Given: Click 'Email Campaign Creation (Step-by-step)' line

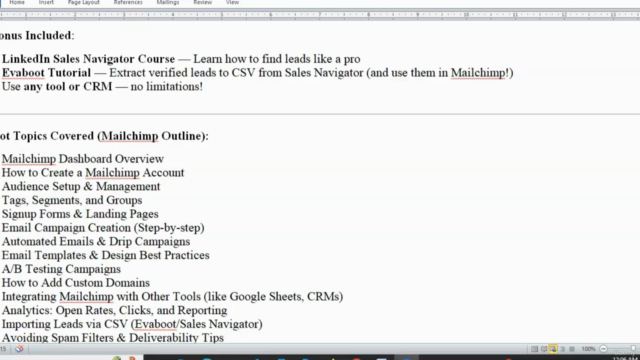Looking at the screenshot, I should pyautogui.click(x=103, y=228).
